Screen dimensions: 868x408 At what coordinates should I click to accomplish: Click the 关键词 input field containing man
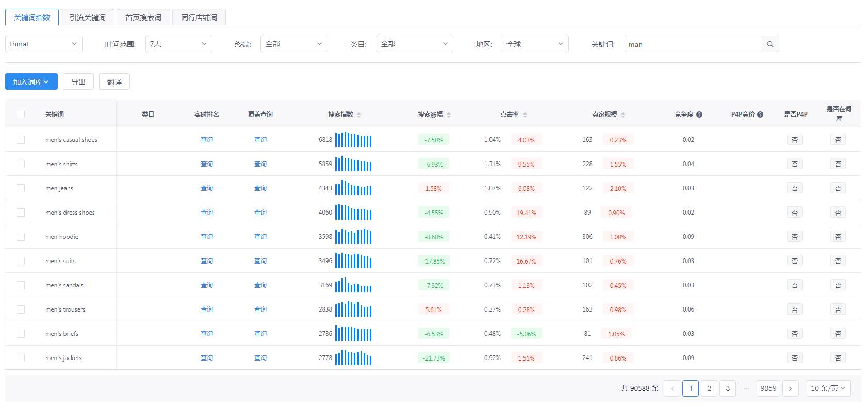click(x=693, y=44)
